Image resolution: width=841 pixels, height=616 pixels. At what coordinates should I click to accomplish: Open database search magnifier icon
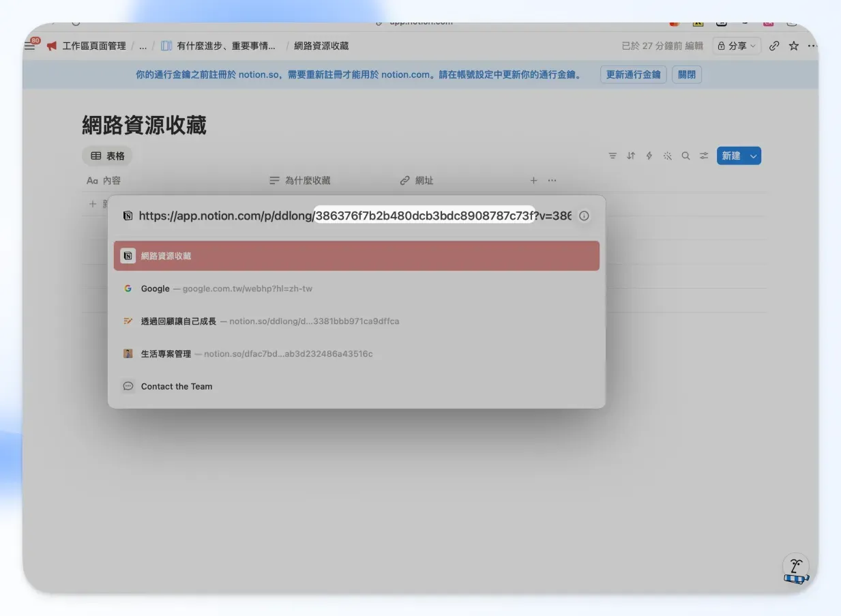pos(685,156)
